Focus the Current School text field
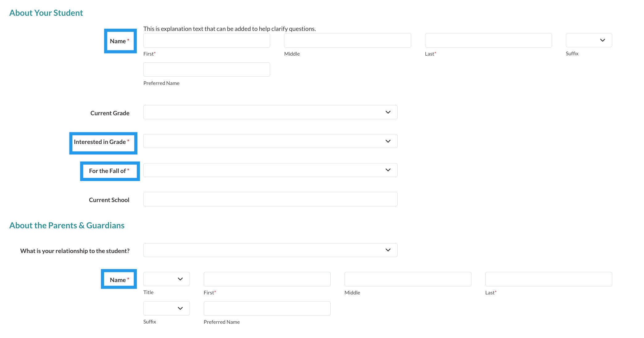Viewport: 644px width, 338px height. pyautogui.click(x=270, y=199)
